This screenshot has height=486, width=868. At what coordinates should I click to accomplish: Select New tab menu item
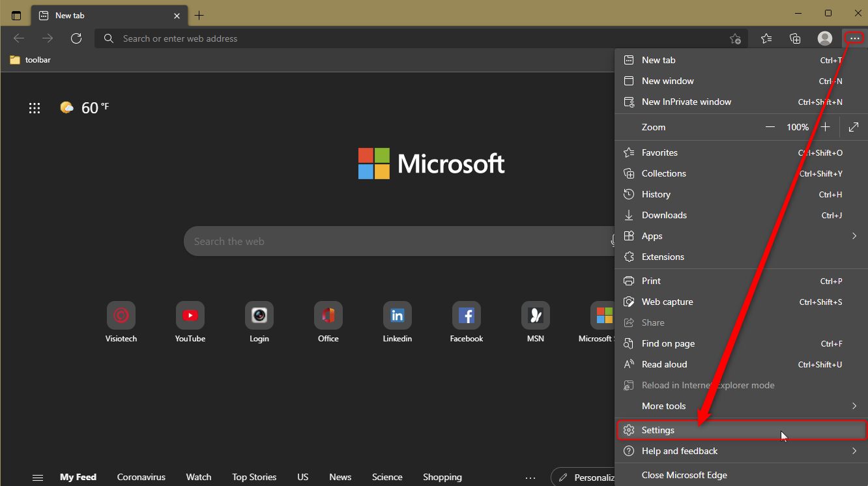click(742, 60)
